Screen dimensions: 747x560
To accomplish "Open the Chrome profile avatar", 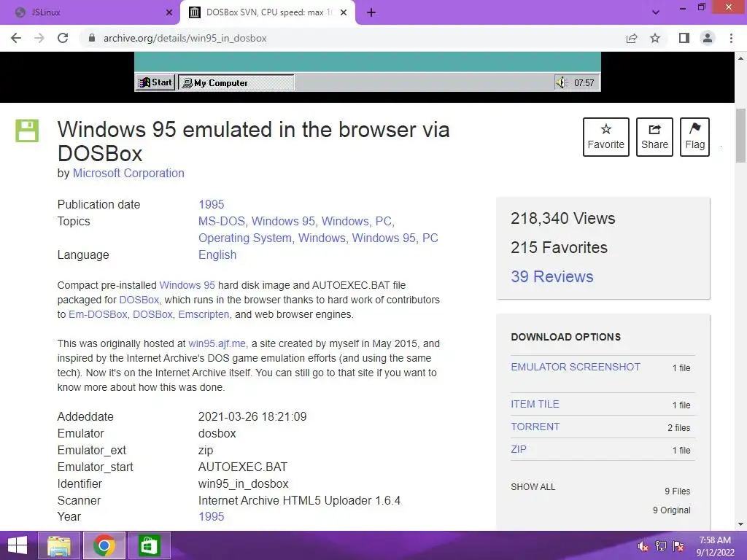I will pyautogui.click(x=708, y=38).
